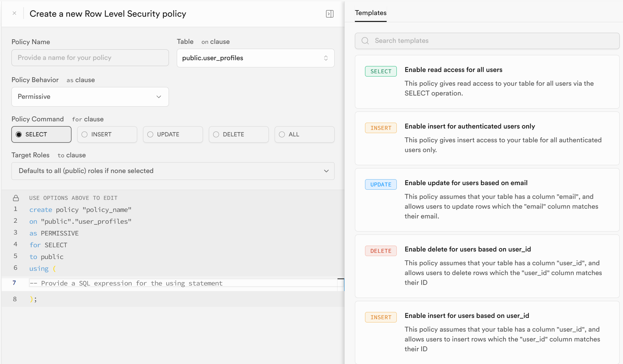Expand the Policy Behavior dropdown
This screenshot has height=364, width=623.
coord(90,97)
